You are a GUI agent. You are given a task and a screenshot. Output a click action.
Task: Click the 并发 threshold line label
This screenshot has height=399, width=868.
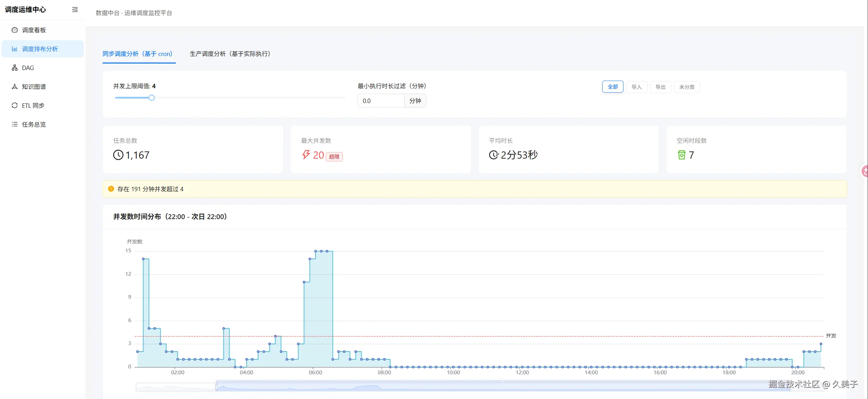click(x=831, y=336)
